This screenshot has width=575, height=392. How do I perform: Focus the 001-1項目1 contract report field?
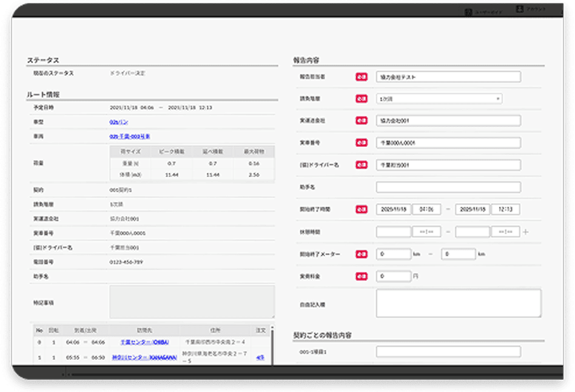448,351
